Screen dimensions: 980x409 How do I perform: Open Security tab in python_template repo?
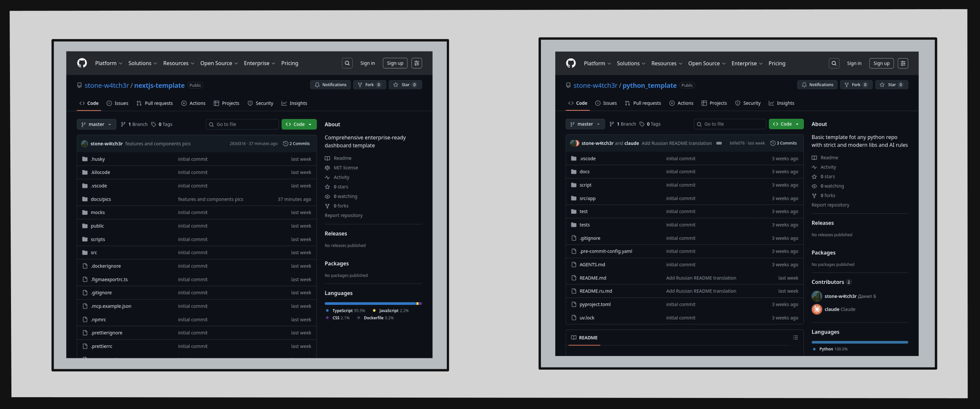tap(748, 103)
